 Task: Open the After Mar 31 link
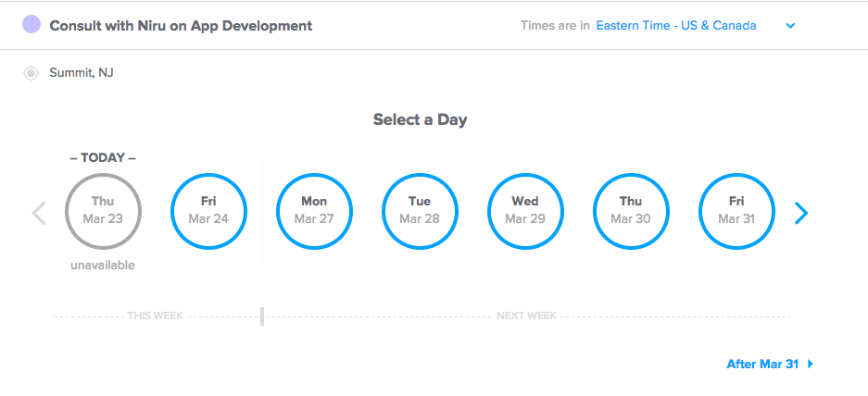(762, 364)
